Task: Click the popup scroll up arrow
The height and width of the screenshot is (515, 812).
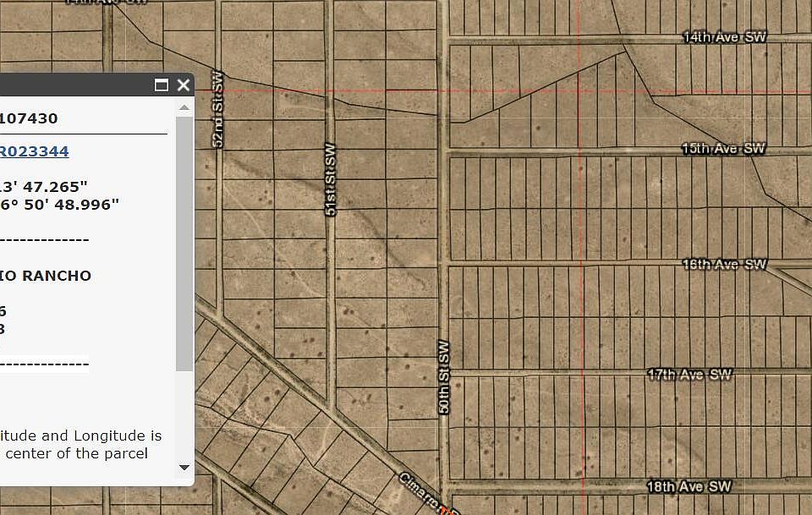Action: click(x=184, y=107)
